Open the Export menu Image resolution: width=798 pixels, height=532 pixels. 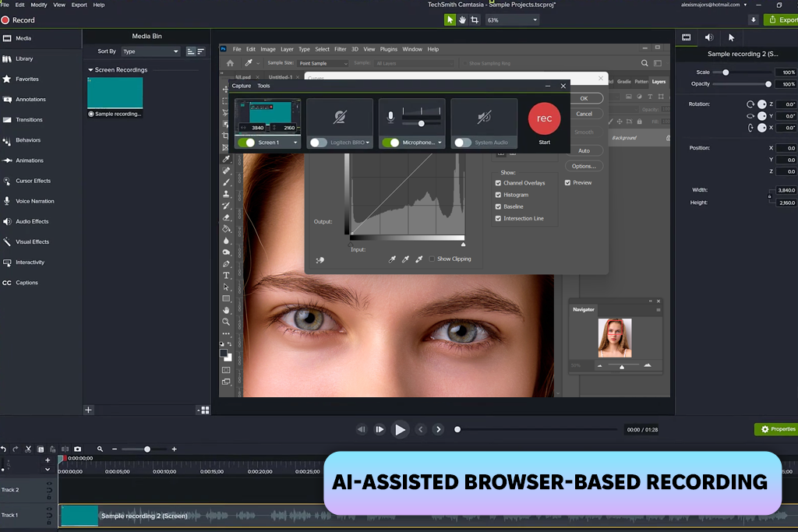(x=79, y=5)
